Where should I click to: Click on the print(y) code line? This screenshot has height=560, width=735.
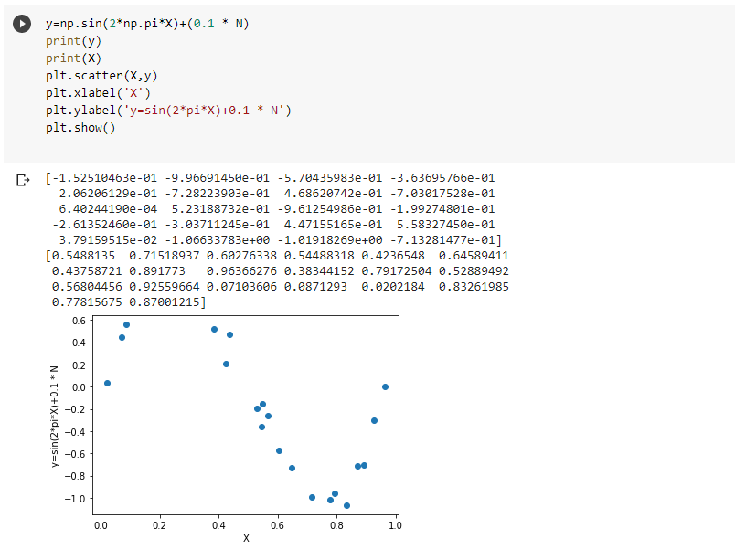click(73, 40)
